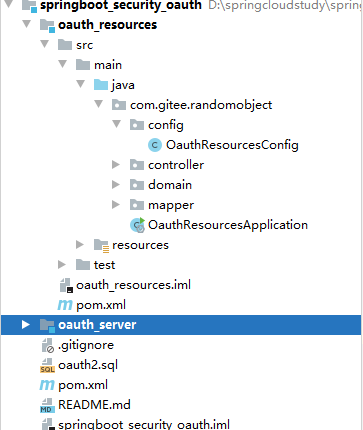The width and height of the screenshot is (363, 430).
Task: Click the Maven icon of oauth_resources pom.xml
Action: tap(65, 305)
